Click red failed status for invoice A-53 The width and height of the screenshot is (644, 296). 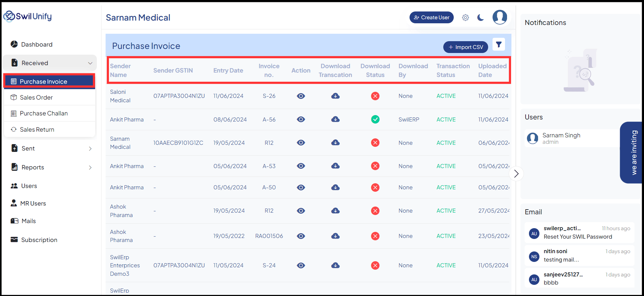pyautogui.click(x=375, y=166)
